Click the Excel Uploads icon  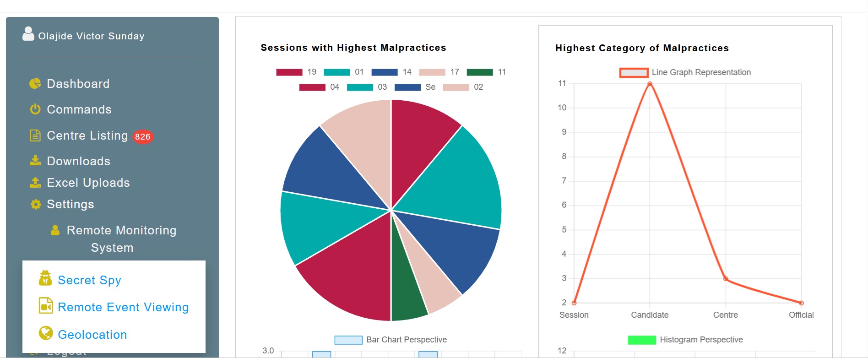[35, 182]
